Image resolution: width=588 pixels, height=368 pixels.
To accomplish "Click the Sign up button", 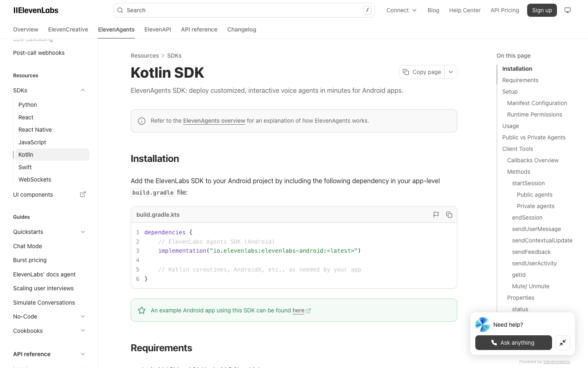I will [x=542, y=10].
